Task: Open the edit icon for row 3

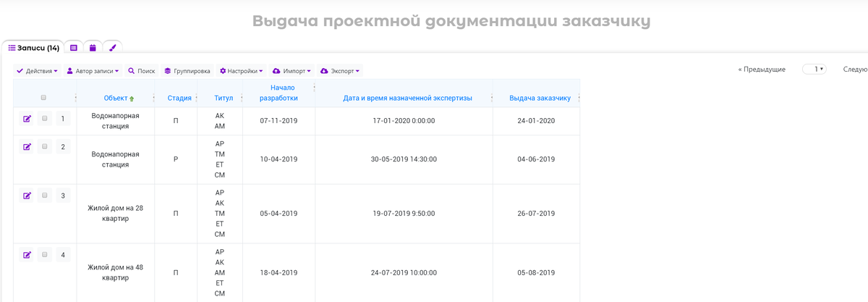Action: pos(27,196)
